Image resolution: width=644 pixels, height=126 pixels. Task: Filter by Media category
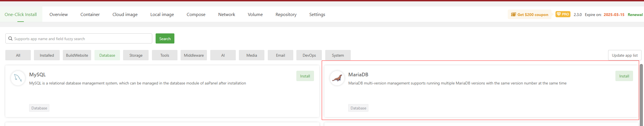252,55
